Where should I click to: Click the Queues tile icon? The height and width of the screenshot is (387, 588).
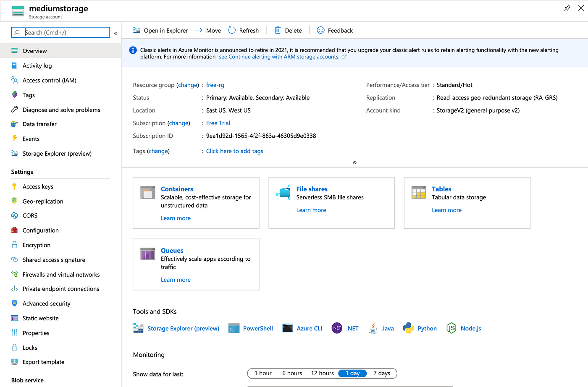(148, 254)
